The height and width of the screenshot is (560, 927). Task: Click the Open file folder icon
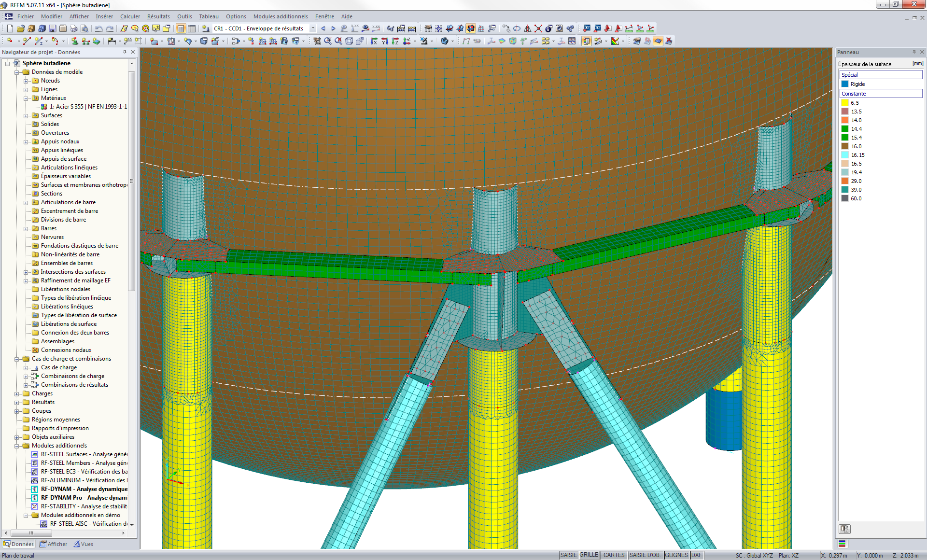[20, 28]
